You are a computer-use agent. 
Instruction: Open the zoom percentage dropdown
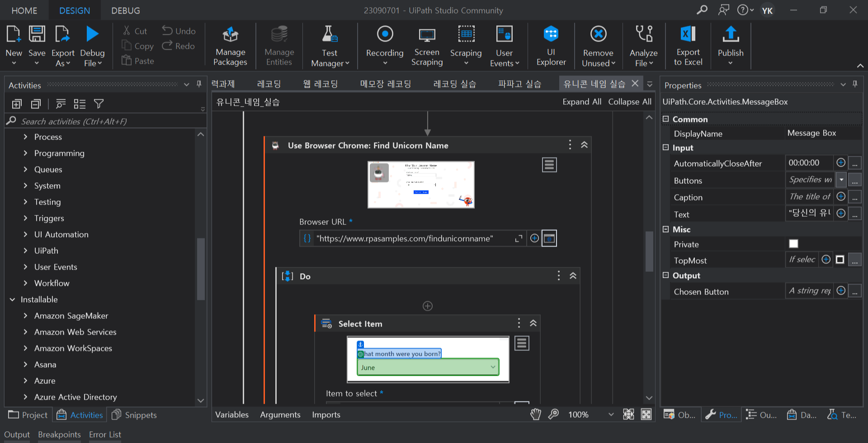pos(611,415)
